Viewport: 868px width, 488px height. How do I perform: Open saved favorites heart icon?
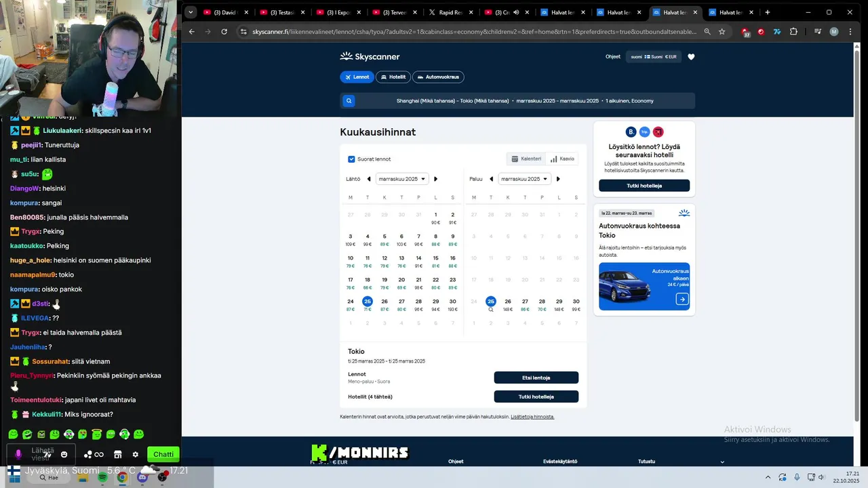click(x=691, y=57)
